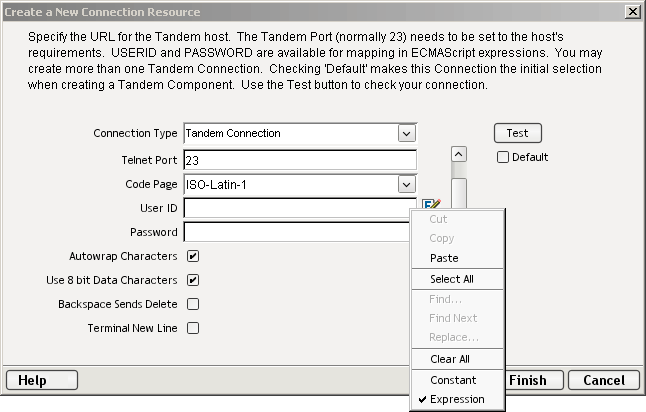Click the Finish button
This screenshot has width=646, height=412.
click(533, 380)
